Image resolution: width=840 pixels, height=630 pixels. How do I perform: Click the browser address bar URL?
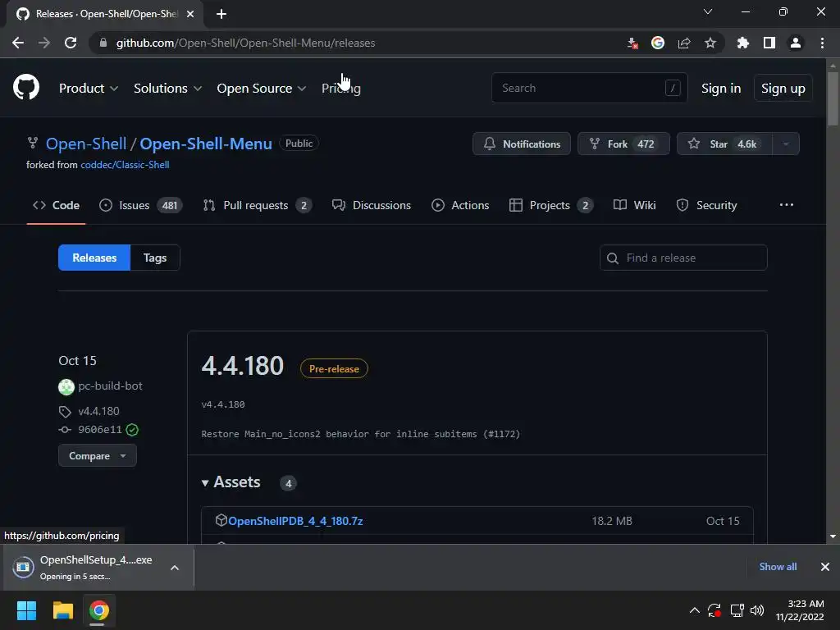[x=245, y=43]
